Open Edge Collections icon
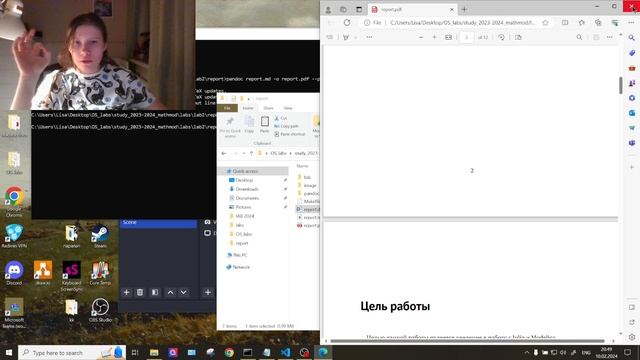 (598, 23)
